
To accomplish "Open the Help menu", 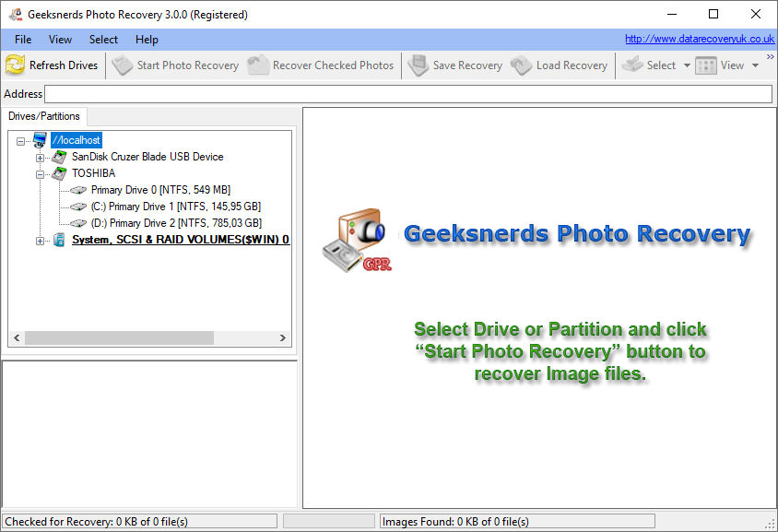I will pos(147,40).
